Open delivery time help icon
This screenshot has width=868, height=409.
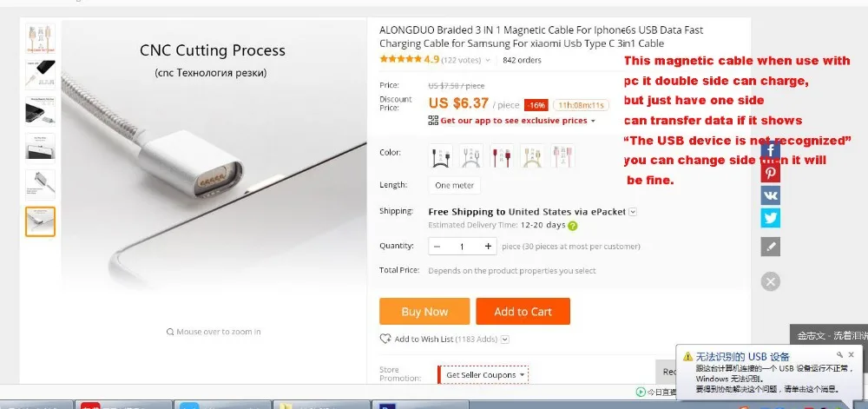[x=572, y=226]
